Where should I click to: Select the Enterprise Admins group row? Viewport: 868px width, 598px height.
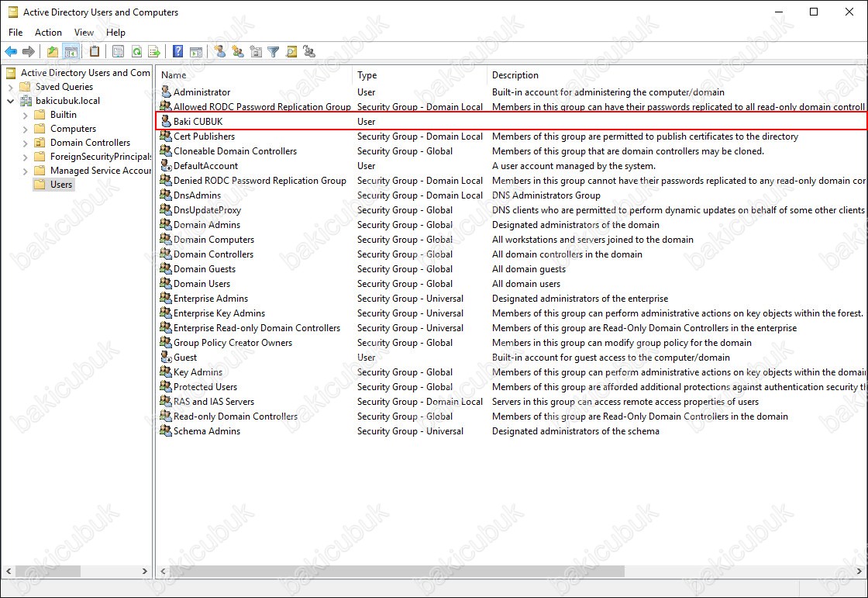tap(511, 298)
